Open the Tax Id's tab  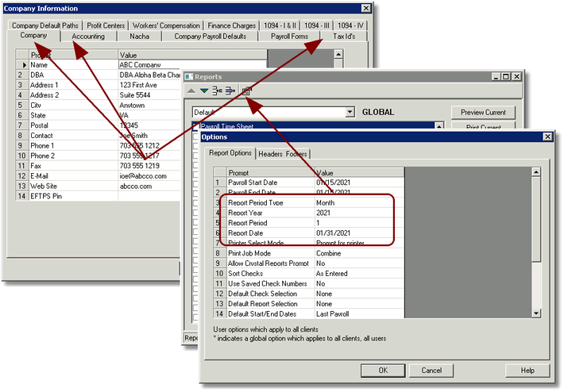point(344,37)
